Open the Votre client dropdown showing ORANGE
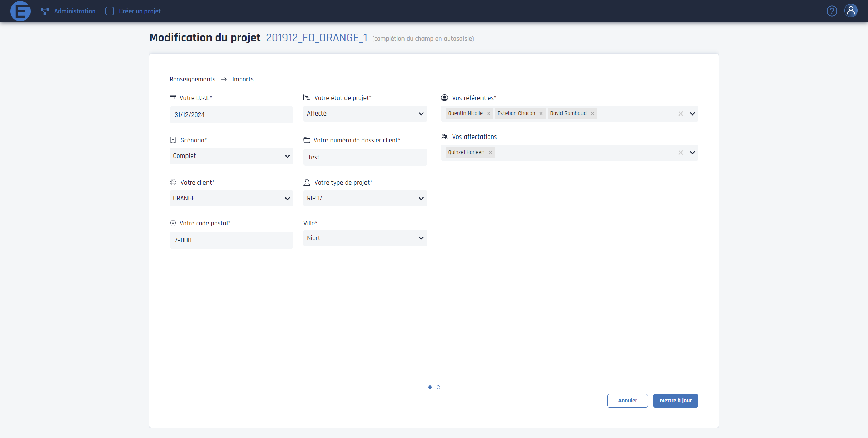This screenshot has height=438, width=868. click(x=287, y=199)
